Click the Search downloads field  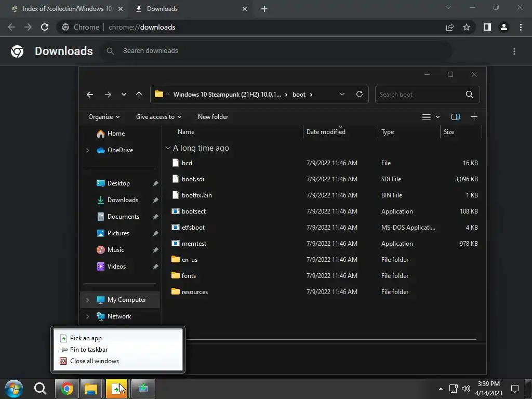click(276, 51)
